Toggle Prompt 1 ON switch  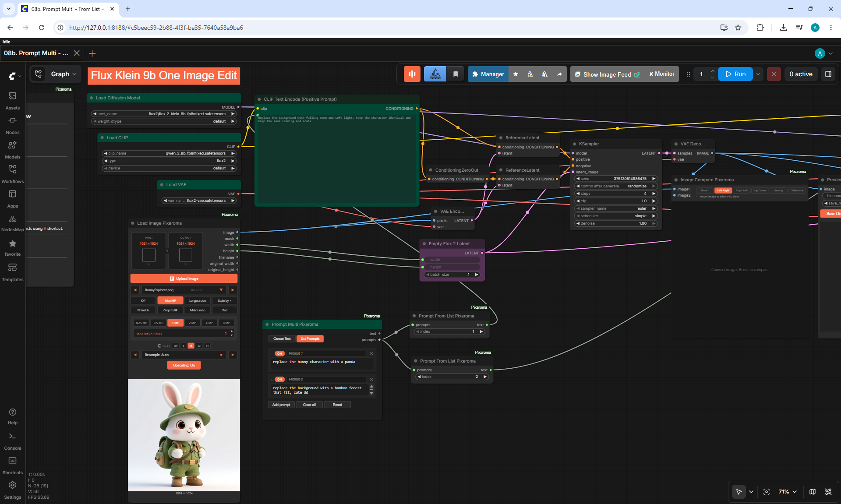[279, 354]
